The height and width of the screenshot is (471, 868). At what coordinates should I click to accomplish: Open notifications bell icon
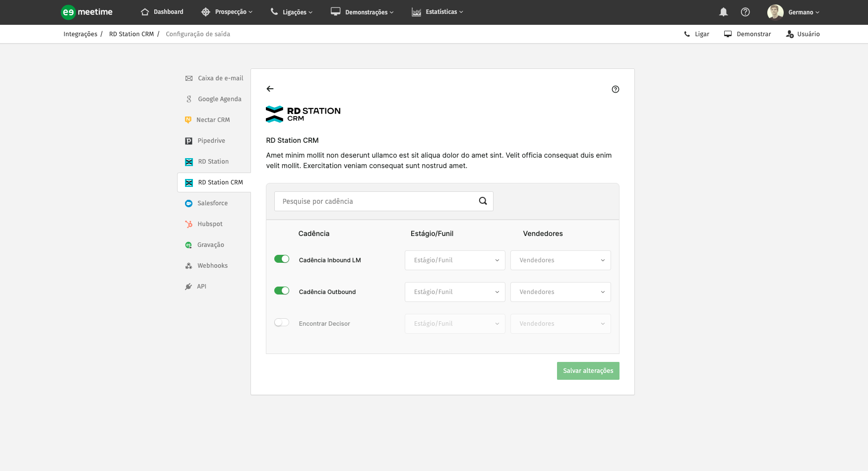724,12
